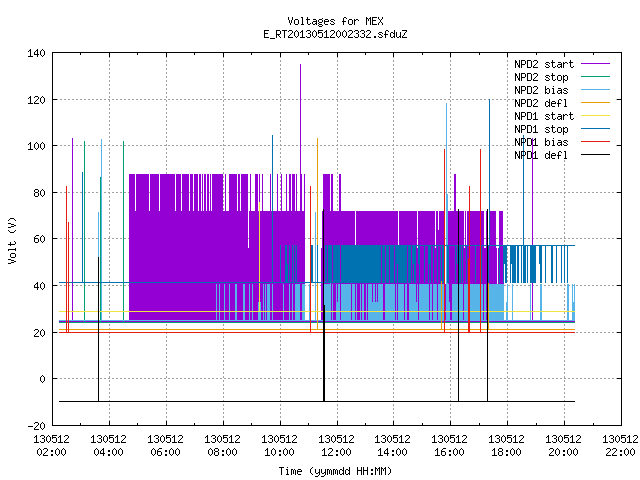640x480 pixels.
Task: Click the 'NPD1 stop' legend label
Action: pos(541,129)
